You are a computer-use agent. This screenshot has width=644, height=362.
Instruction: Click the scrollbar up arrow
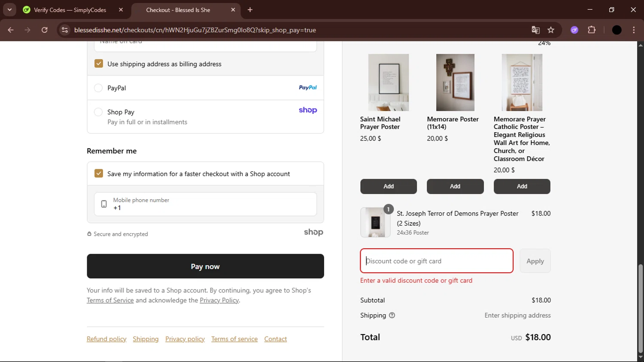pos(640,45)
